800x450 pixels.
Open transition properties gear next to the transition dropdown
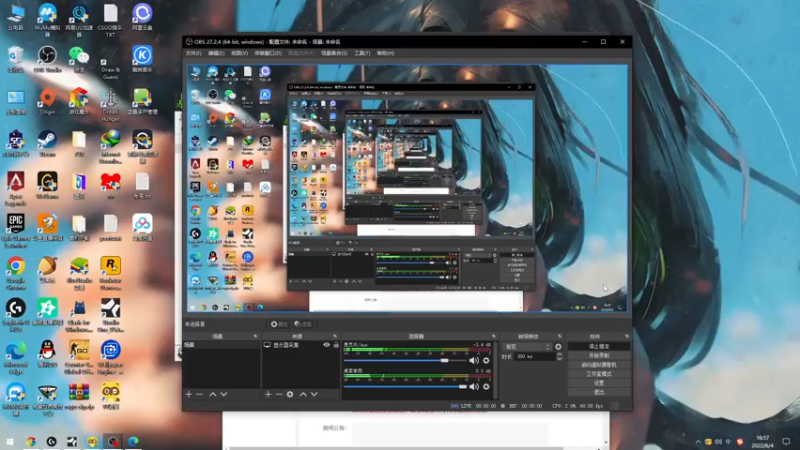click(x=558, y=346)
